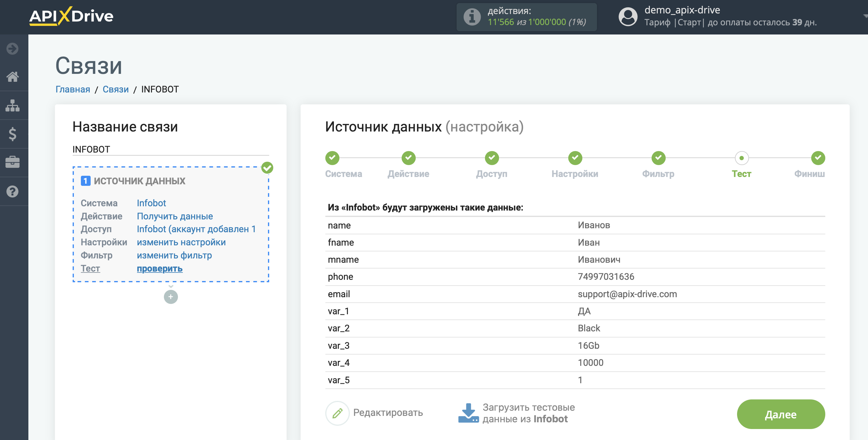
Task: Click the blue number 1 data source badge
Action: point(85,181)
